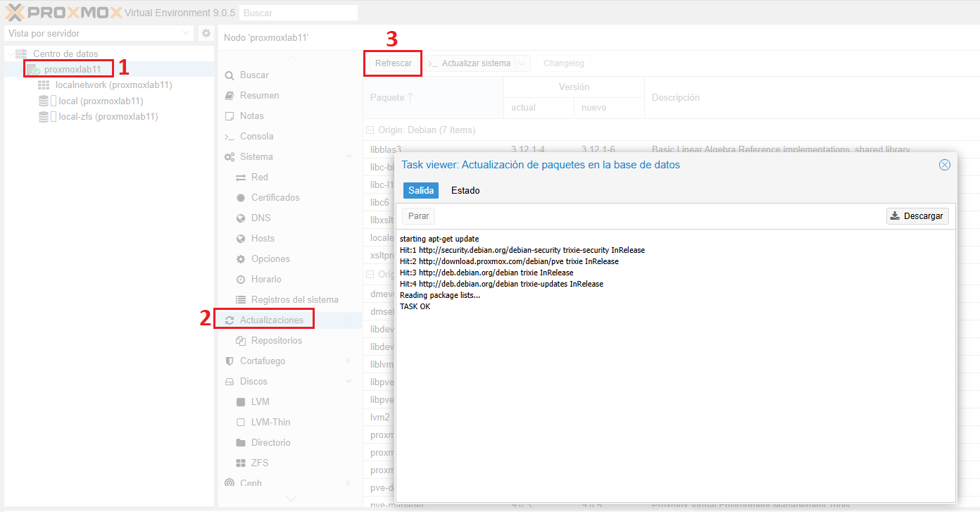Viewport: 980px width, 512px height.
Task: Expand Cortafuego submenu arrow
Action: coord(348,361)
